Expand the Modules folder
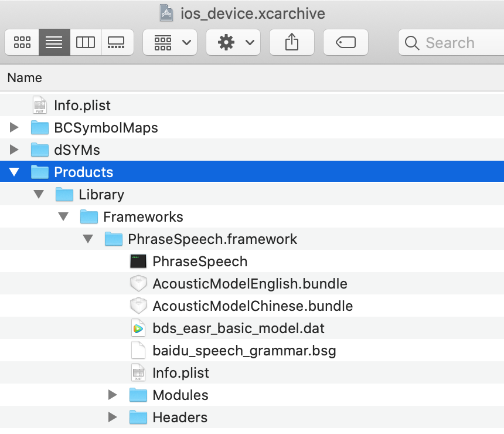This screenshot has height=434, width=504. (x=113, y=395)
